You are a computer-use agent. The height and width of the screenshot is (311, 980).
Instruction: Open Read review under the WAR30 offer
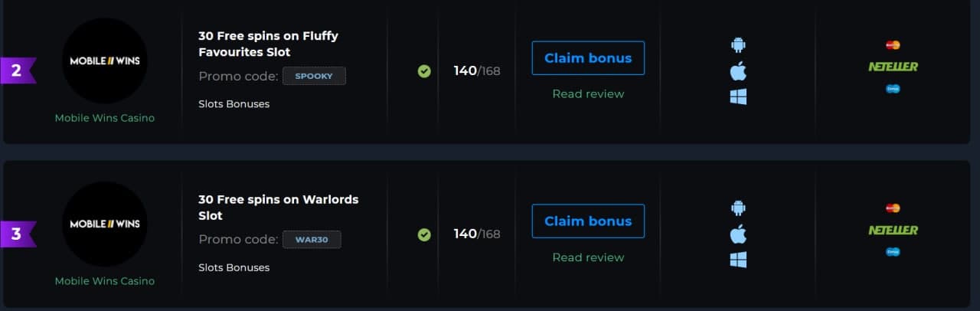(x=588, y=257)
